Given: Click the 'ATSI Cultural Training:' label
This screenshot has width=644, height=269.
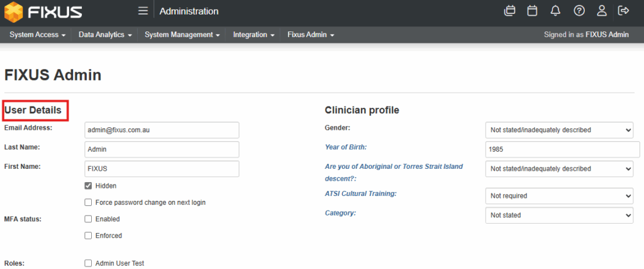Looking at the screenshot, I should coord(360,193).
